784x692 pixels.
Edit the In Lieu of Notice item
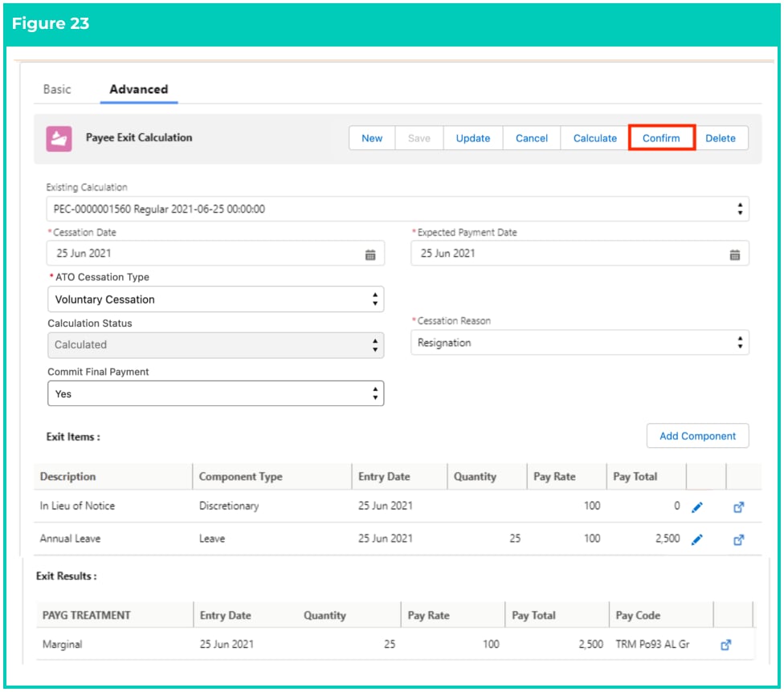pos(697,507)
